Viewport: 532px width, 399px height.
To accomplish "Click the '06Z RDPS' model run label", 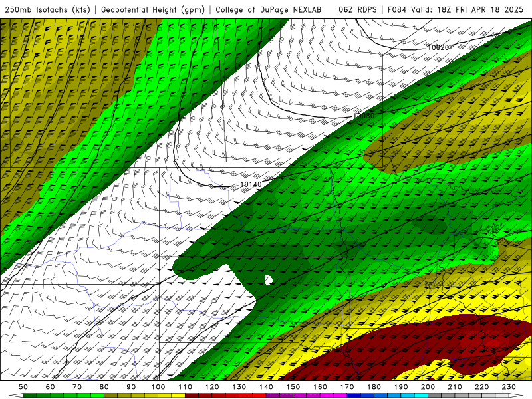I will click(x=358, y=10).
